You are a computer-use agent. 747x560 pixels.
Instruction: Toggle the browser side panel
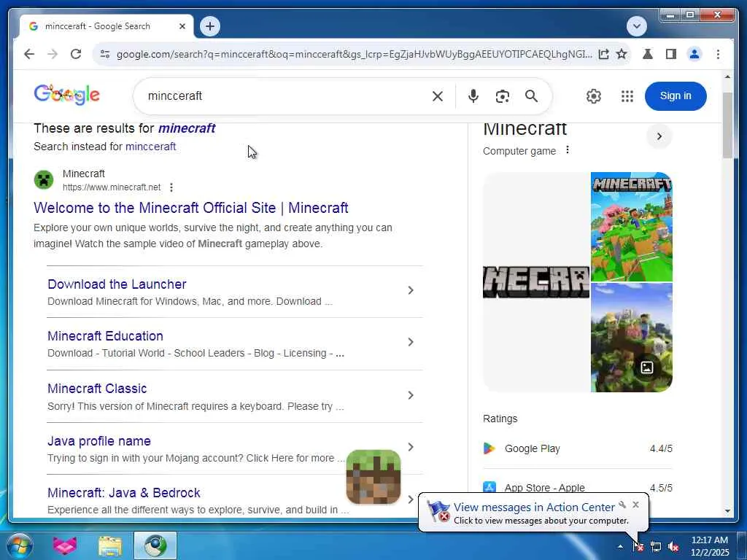tap(671, 54)
